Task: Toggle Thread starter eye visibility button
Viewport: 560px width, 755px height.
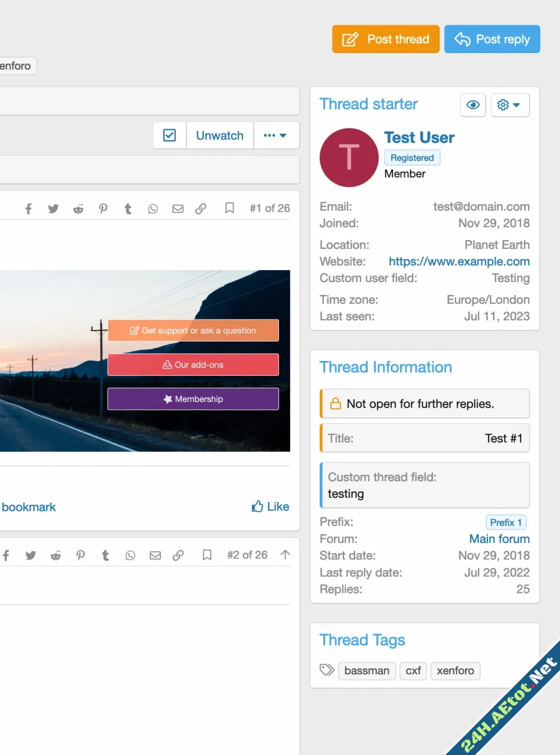Action: [473, 105]
